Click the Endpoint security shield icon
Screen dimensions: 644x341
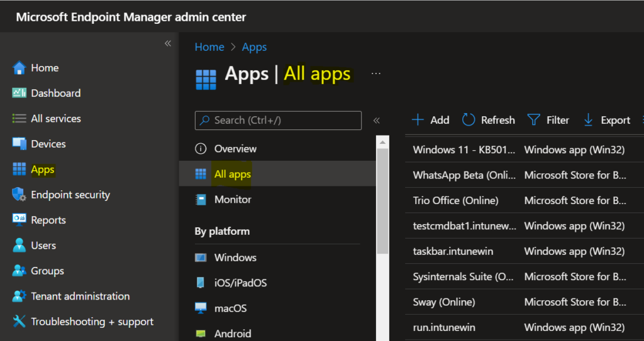point(19,195)
